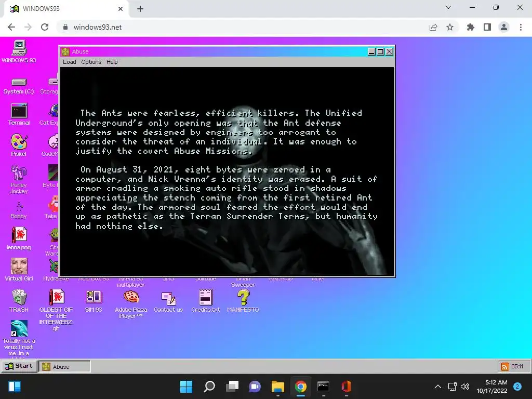Click the Abuse game intro screen
The height and width of the screenshot is (399, 532).
click(227, 171)
